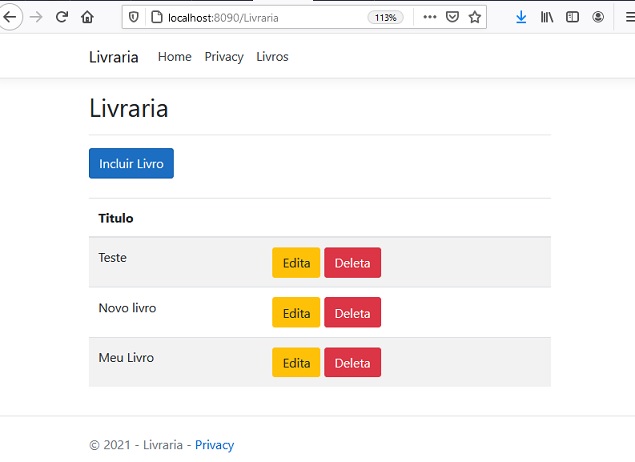Viewport: 635px width, 462px height.
Task: Delete the Novo livro book entry
Action: pos(352,312)
